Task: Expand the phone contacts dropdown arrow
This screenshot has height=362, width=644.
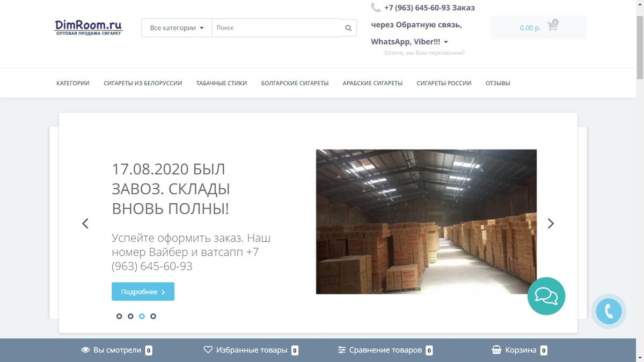Action: click(x=446, y=42)
